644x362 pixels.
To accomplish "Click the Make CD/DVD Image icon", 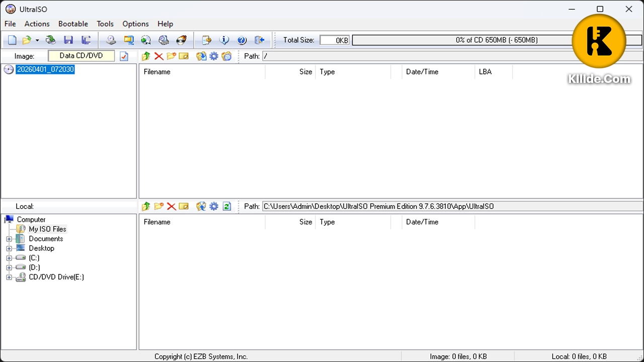I will (x=111, y=40).
